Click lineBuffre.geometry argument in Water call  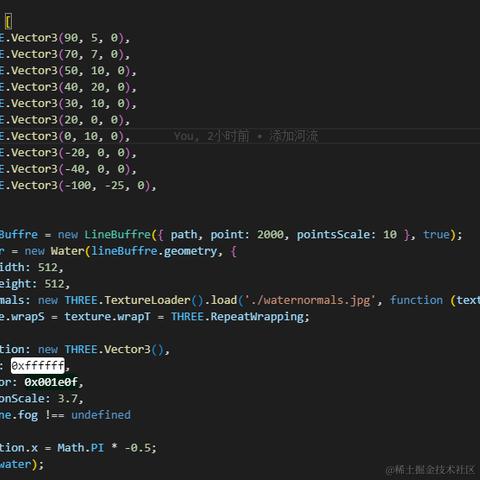tap(154, 251)
